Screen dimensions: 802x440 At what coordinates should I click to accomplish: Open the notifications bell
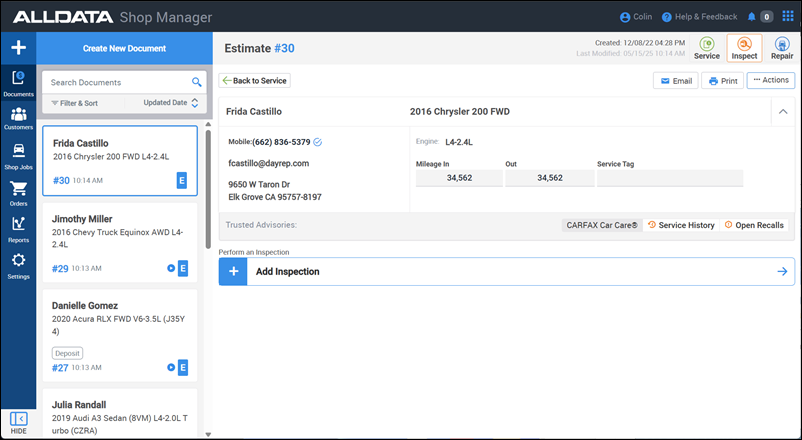pyautogui.click(x=751, y=17)
